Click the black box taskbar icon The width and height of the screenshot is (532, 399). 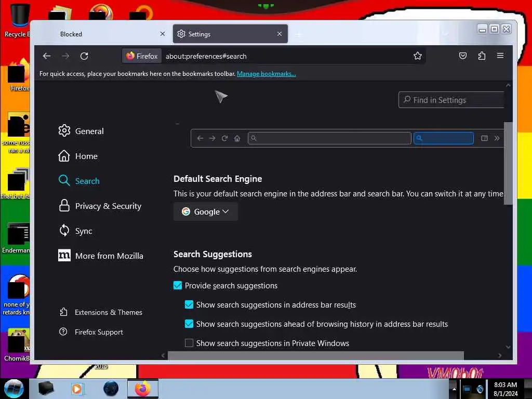[46, 389]
